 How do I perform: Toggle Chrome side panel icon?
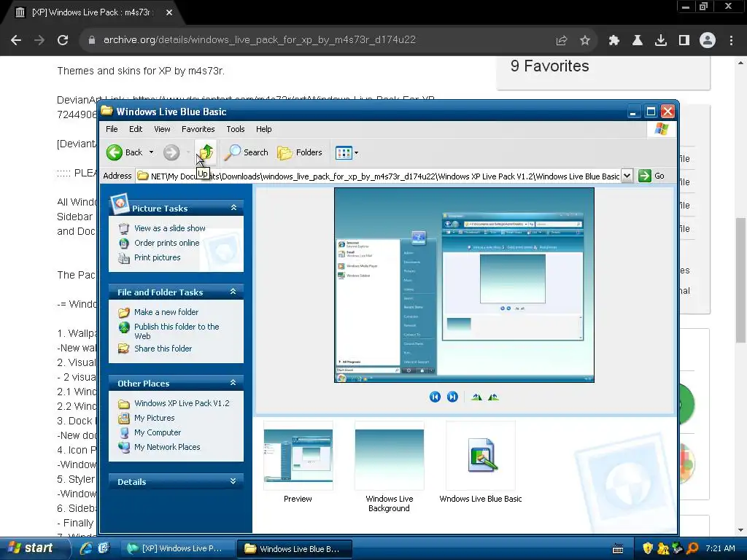pyautogui.click(x=684, y=41)
